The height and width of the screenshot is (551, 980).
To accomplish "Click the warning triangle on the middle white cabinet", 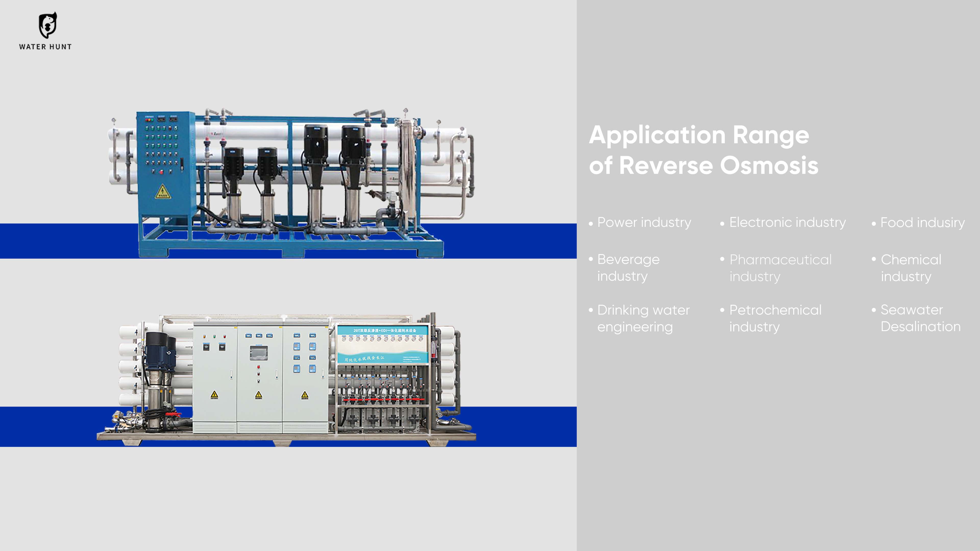I will [x=259, y=395].
